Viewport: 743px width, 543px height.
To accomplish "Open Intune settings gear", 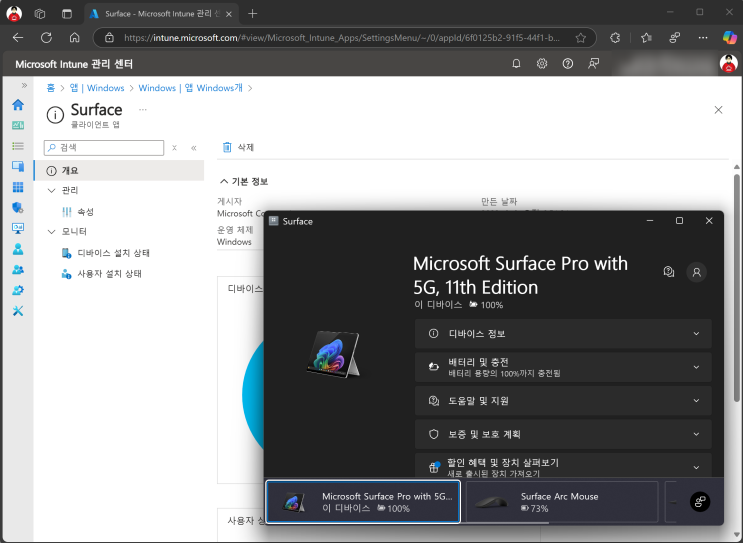I will (x=542, y=63).
